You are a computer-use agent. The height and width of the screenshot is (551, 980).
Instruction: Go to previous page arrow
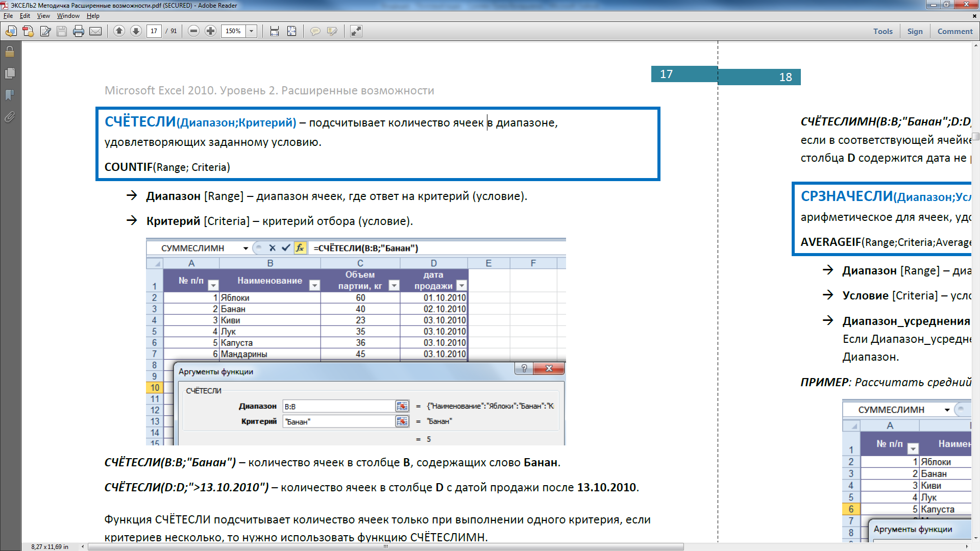(x=119, y=31)
